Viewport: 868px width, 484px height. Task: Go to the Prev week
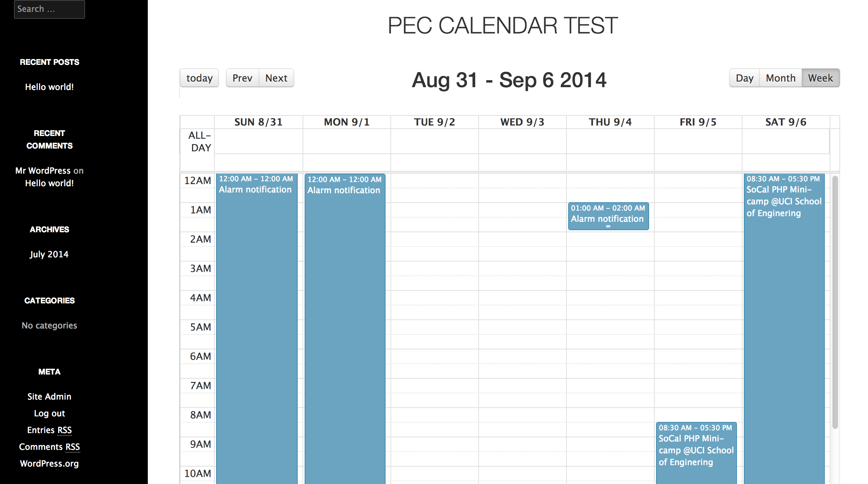pyautogui.click(x=242, y=78)
